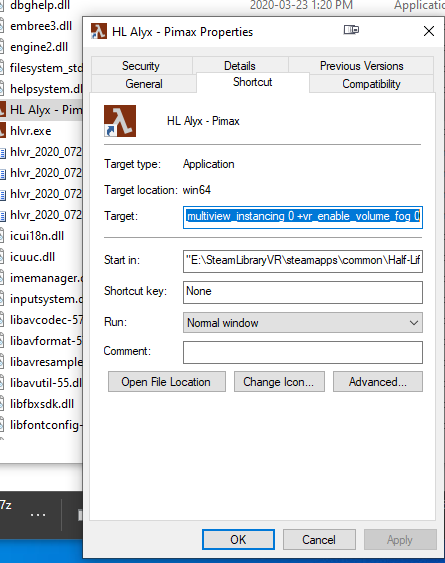445x563 pixels.
Task: Select the Shortcut tab
Action: click(252, 82)
